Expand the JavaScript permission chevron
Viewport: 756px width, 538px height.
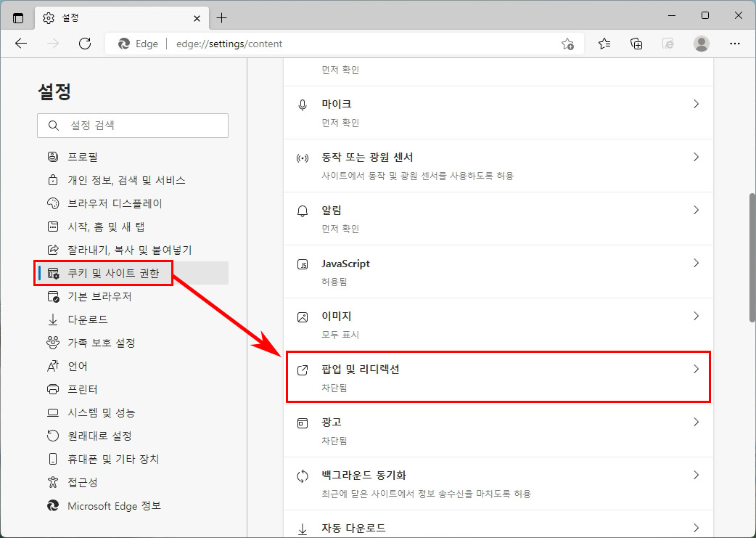click(696, 263)
